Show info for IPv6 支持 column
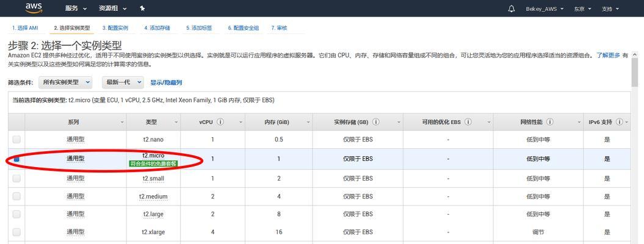 pyautogui.click(x=619, y=122)
